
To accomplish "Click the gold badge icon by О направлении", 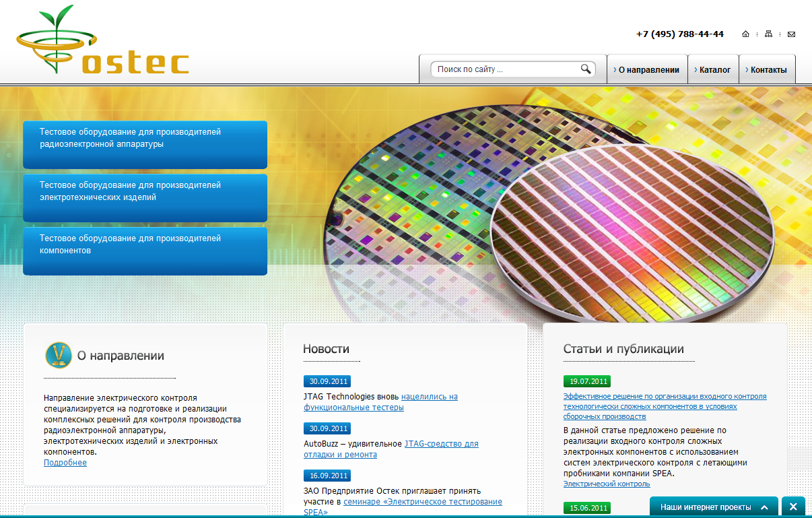I will click(59, 355).
